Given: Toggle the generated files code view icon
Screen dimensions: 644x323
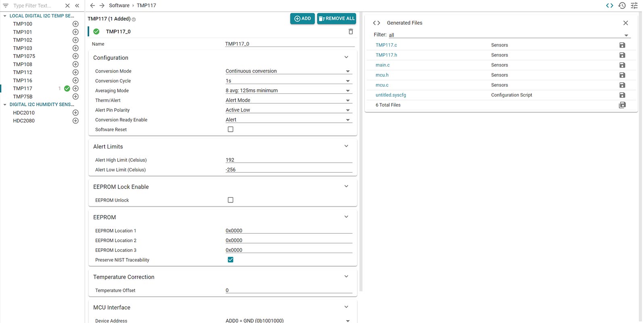Looking at the screenshot, I should pos(610,6).
